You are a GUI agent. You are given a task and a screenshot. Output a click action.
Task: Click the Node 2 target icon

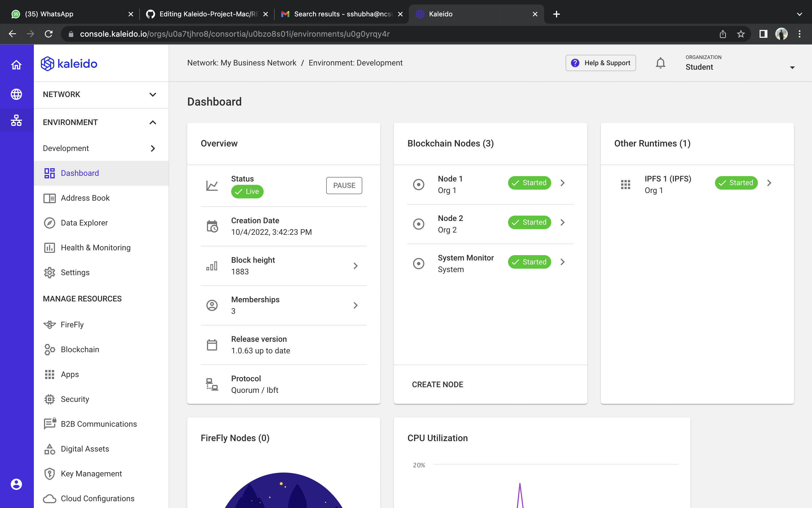pyautogui.click(x=418, y=224)
